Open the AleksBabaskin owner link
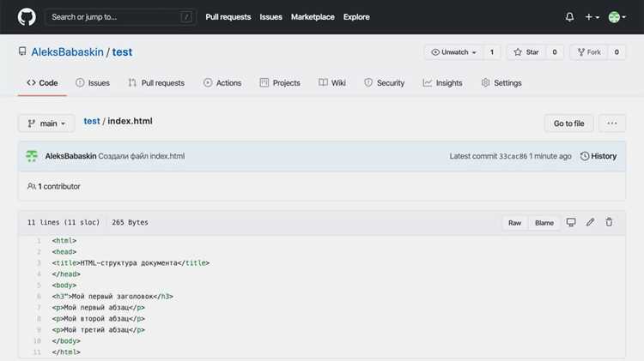The height and width of the screenshot is (361, 644). pyautogui.click(x=67, y=52)
